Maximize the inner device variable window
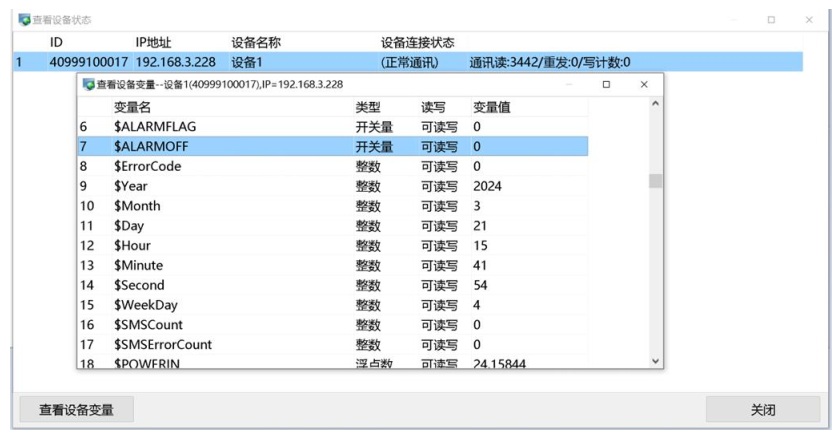This screenshot has width=833, height=436. coord(606,85)
